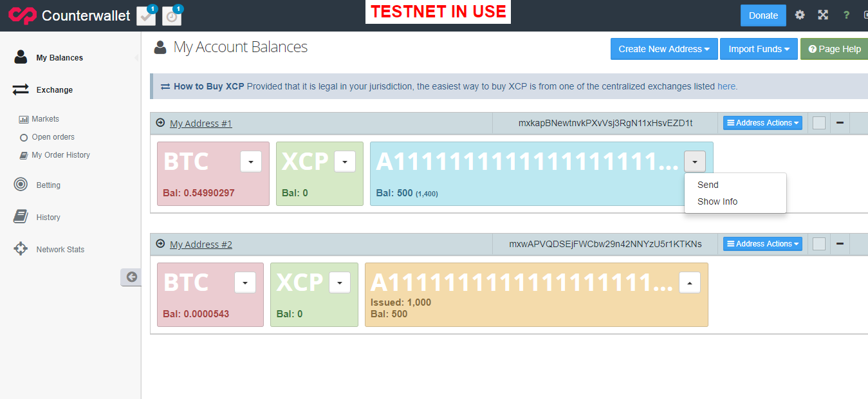Viewport: 868px width, 399px height.
Task: Click BTC balance 0.0000543
Action: coord(196,314)
